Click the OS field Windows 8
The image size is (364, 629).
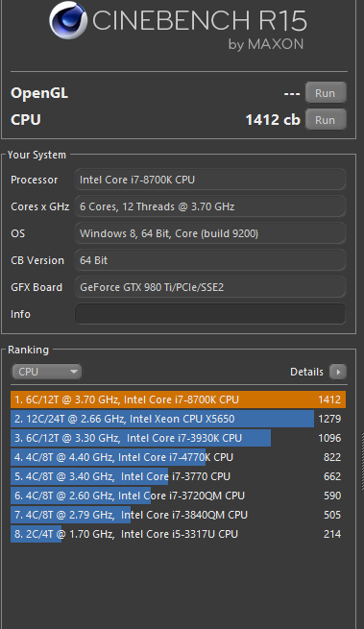210,233
